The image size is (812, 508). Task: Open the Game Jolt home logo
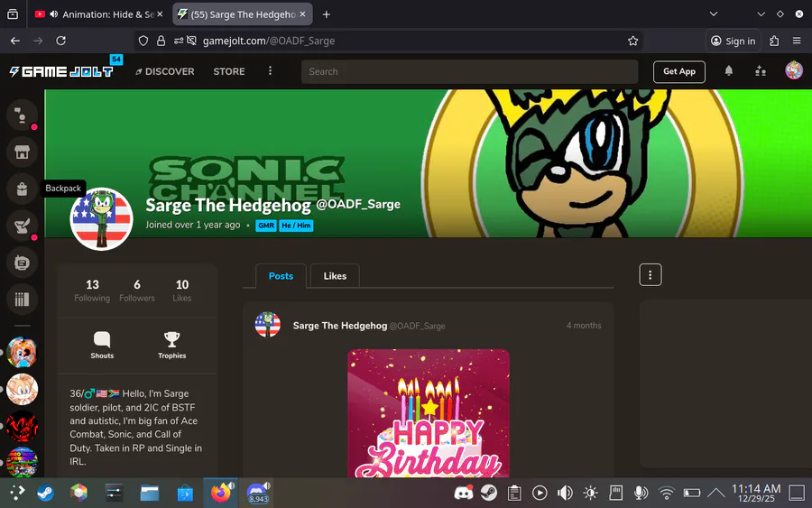[x=61, y=71]
